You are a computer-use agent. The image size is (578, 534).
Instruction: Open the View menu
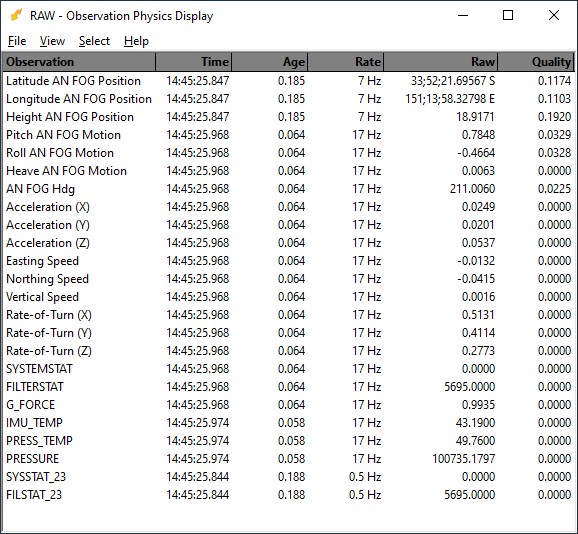point(52,41)
